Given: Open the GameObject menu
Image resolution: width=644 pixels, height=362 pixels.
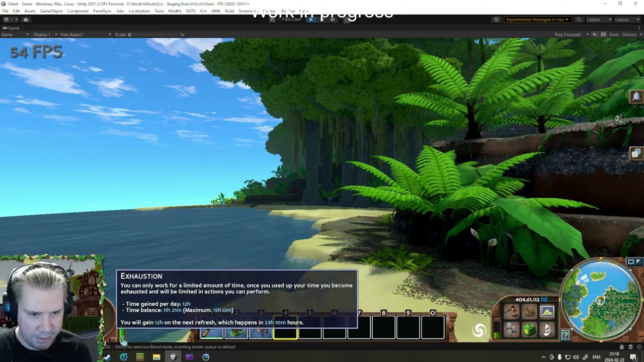Looking at the screenshot, I should pos(51,11).
